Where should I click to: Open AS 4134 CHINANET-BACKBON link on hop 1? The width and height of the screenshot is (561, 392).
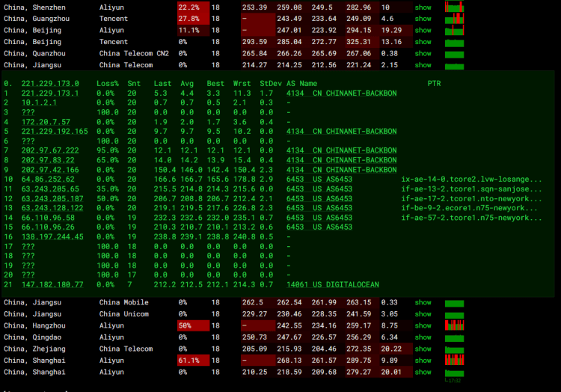tap(341, 94)
